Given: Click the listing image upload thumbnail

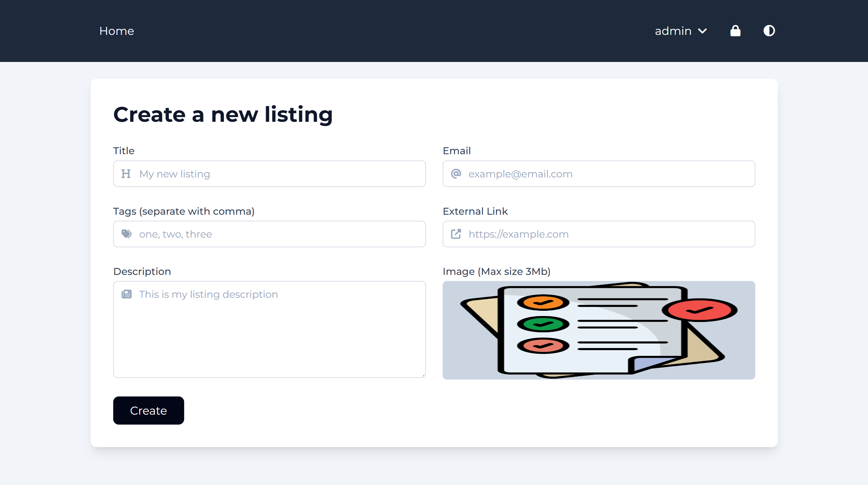Looking at the screenshot, I should 599,330.
